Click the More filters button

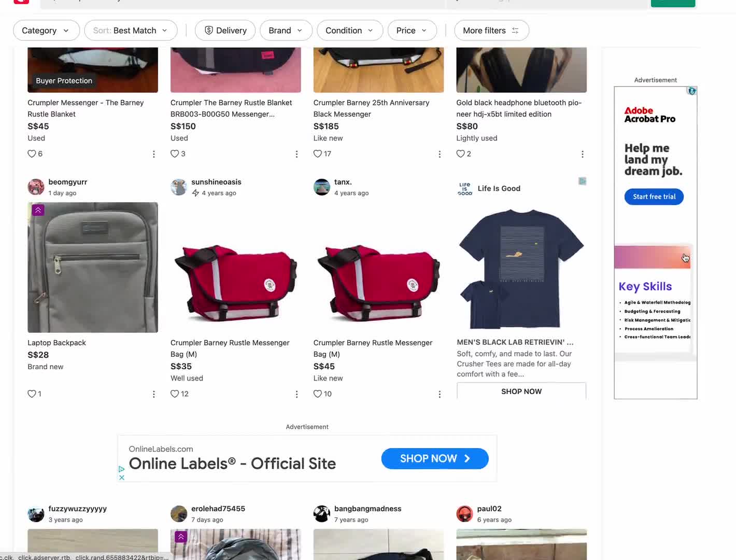(x=491, y=31)
